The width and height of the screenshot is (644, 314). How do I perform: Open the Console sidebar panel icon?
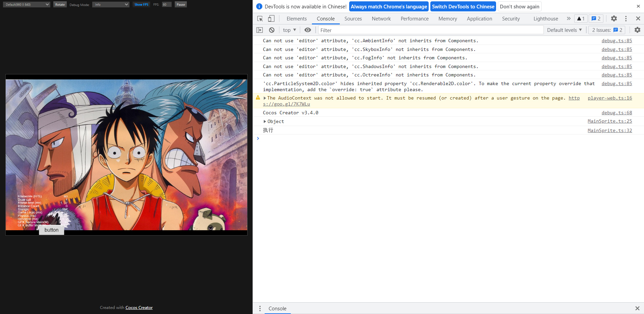260,30
